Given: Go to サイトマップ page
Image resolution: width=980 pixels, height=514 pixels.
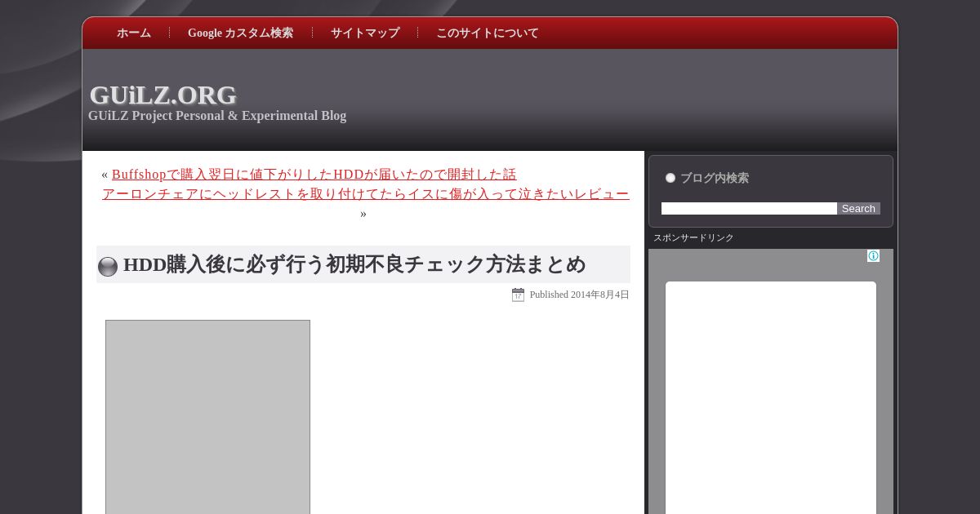Looking at the screenshot, I should [x=364, y=33].
